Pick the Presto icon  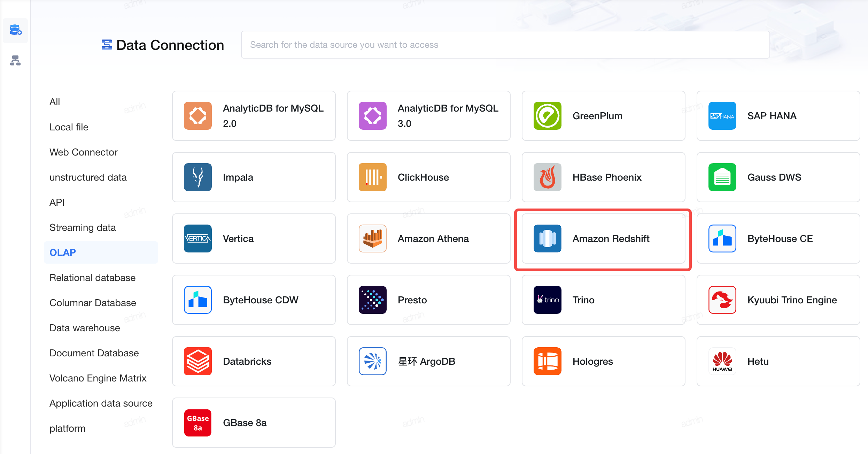pos(372,300)
